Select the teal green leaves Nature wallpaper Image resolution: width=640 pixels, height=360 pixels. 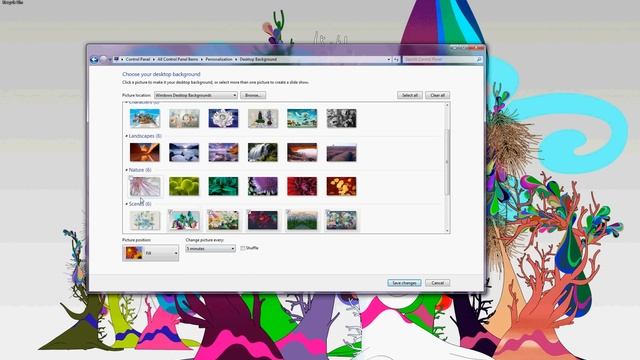(223, 186)
